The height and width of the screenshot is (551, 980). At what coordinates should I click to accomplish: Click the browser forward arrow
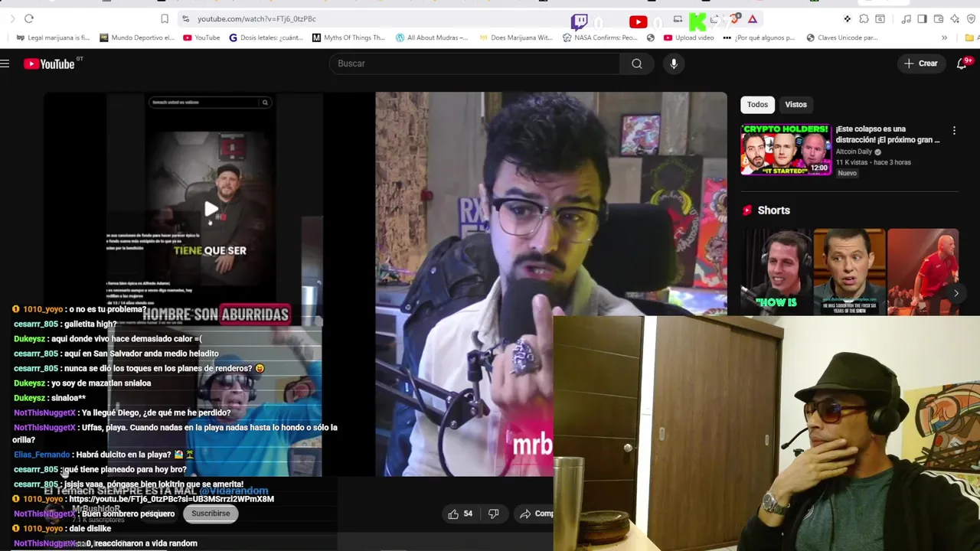click(x=12, y=18)
